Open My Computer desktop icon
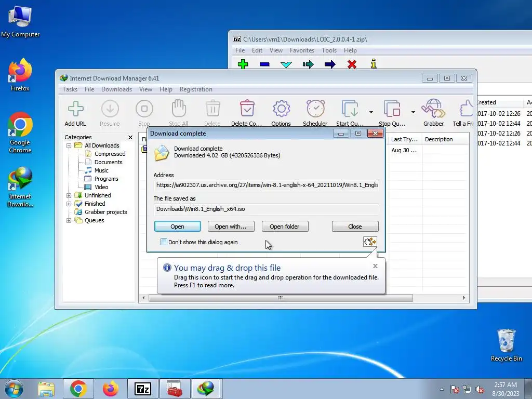 pos(20,21)
